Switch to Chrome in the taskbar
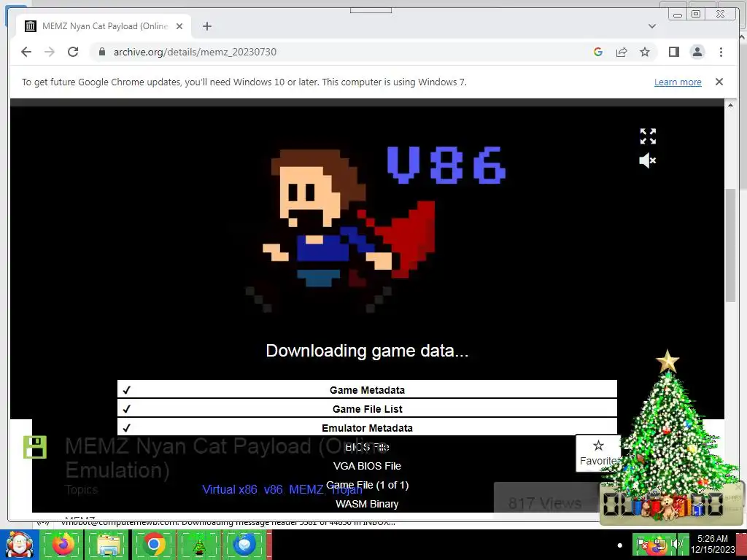 pos(153,545)
